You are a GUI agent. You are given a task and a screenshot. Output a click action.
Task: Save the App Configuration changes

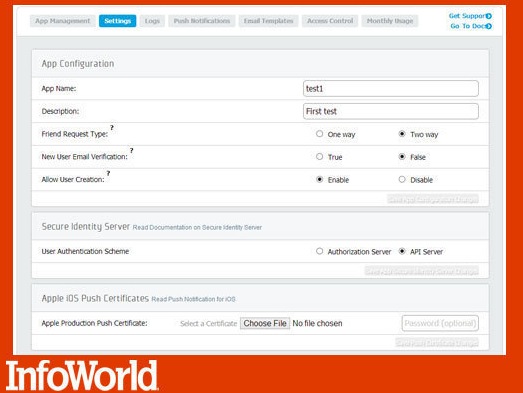point(433,199)
